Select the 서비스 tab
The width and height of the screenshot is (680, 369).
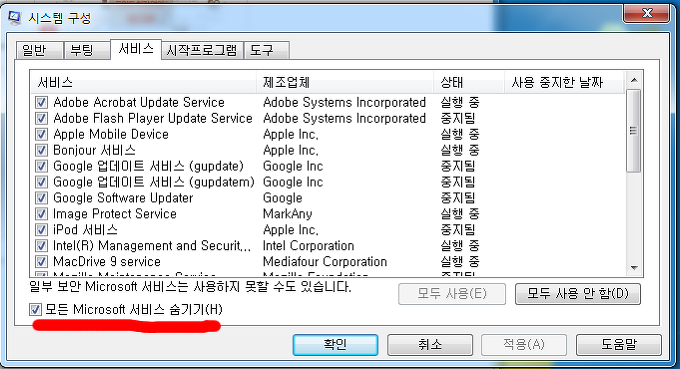click(x=136, y=49)
